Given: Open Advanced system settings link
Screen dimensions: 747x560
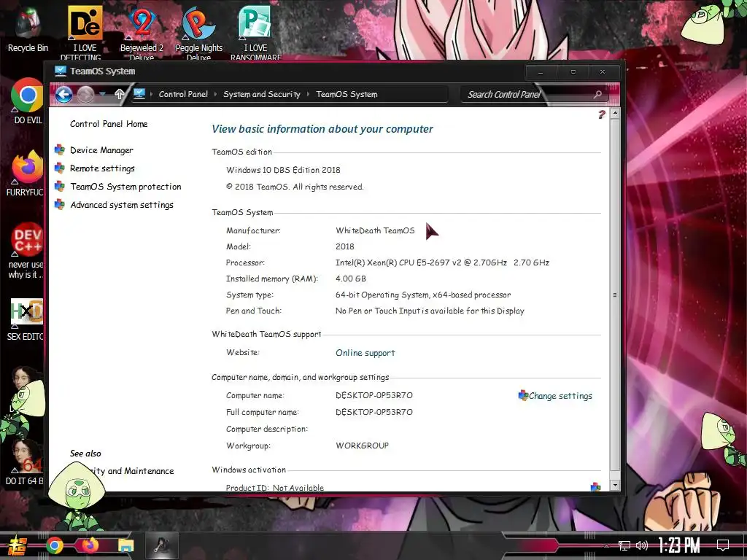Looking at the screenshot, I should pos(122,205).
